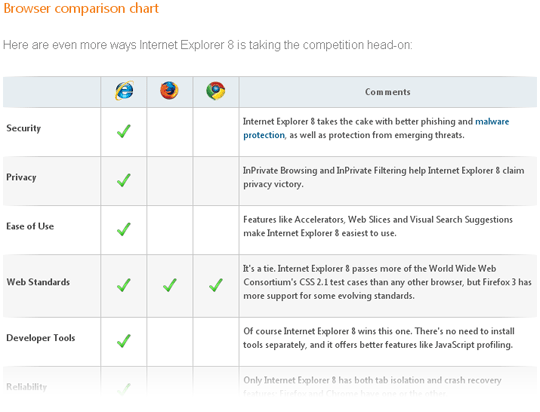This screenshot has width=540, height=412.
Task: Click the Developer Tools row checkmark
Action: point(124,341)
